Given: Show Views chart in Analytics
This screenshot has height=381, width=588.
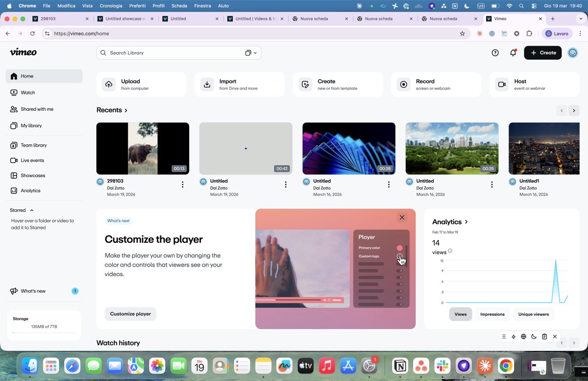Looking at the screenshot, I should pos(461,314).
